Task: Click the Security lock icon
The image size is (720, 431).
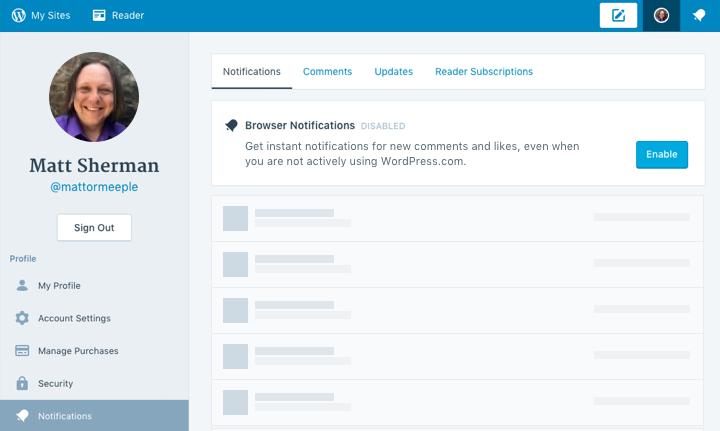Action: click(22, 383)
